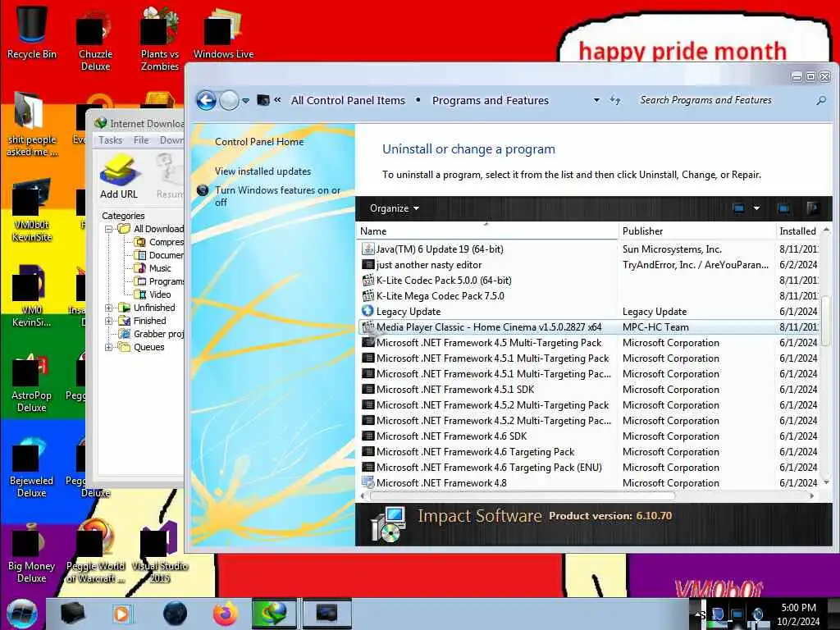Select Java(TM) 6 Update 19 (64-bit) icon
This screenshot has width=840, height=630.
pyautogui.click(x=368, y=249)
